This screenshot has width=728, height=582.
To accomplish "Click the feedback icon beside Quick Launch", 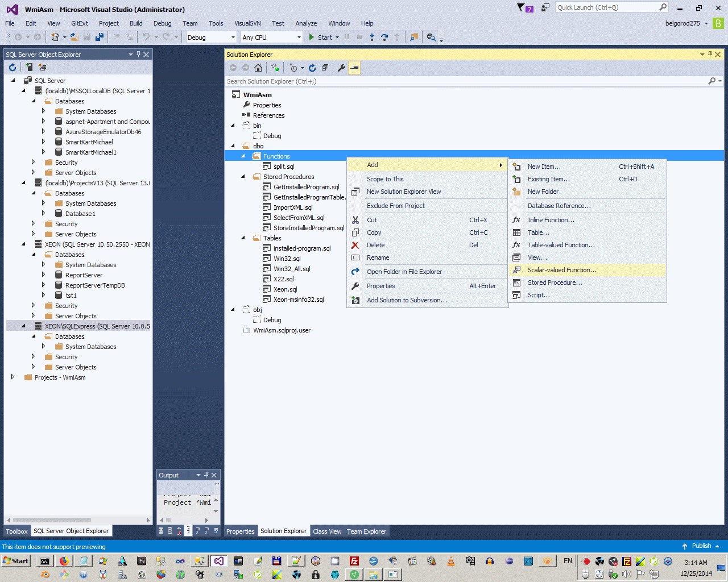I will [x=545, y=7].
